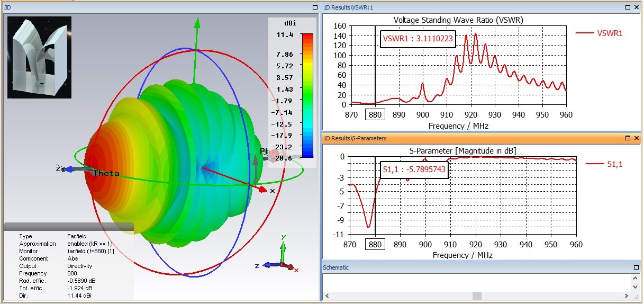Click the 880 marker box on VSWR axis

pos(375,115)
